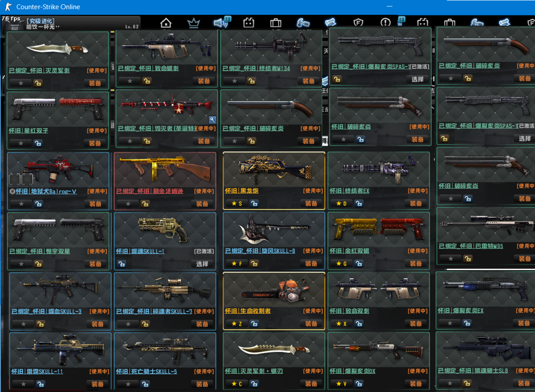Click the star D hotkey on 终结者EX
The width and height of the screenshot is (535, 392).
pyautogui.click(x=341, y=203)
